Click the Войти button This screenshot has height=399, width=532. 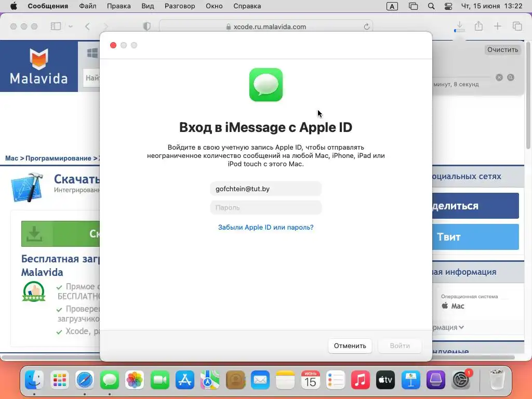click(400, 345)
